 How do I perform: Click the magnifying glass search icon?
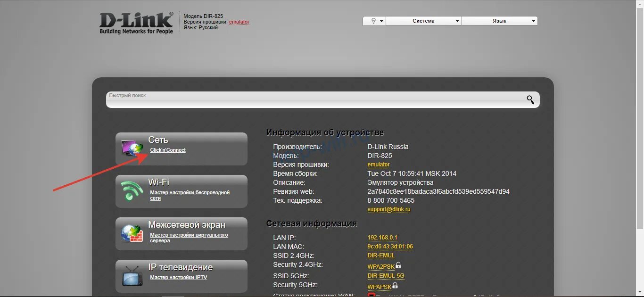pyautogui.click(x=530, y=99)
